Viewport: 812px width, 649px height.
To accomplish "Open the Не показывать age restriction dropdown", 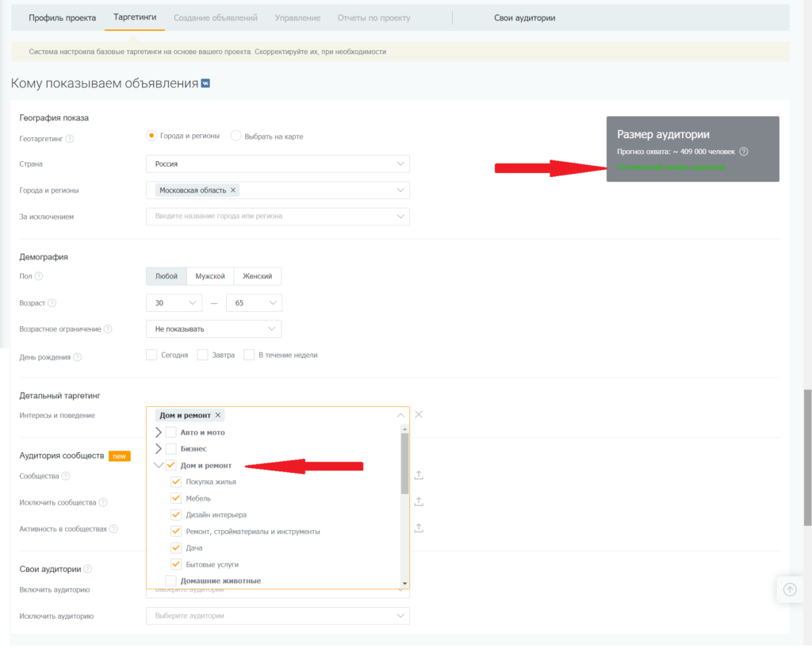I will pos(213,329).
